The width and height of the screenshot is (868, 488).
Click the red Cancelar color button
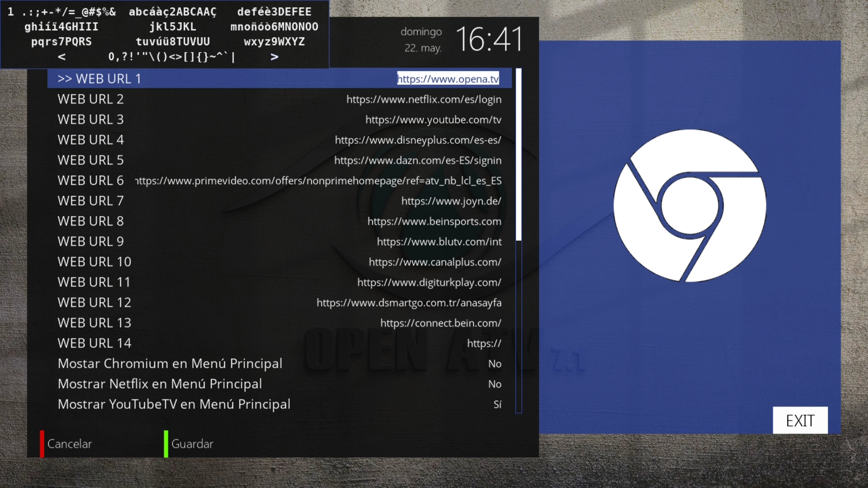(42, 444)
